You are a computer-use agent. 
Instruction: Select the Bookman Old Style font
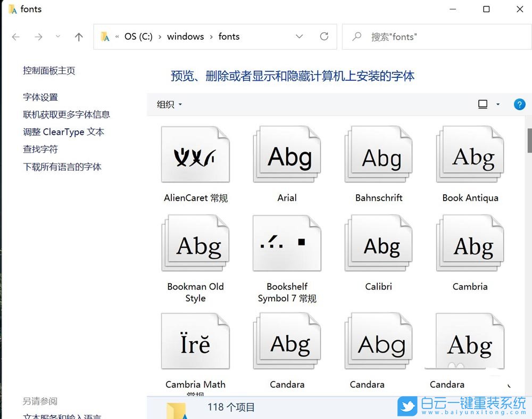point(195,243)
